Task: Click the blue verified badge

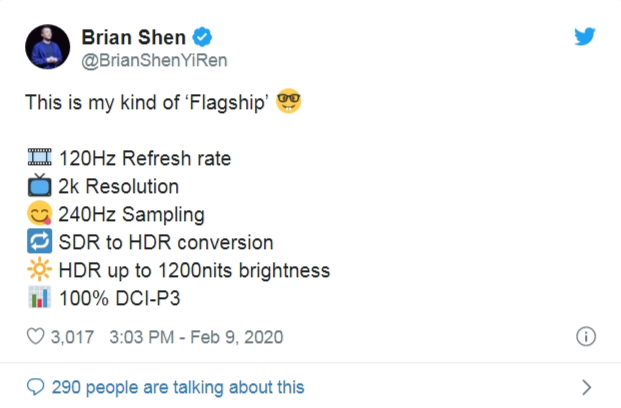Action: [x=203, y=38]
